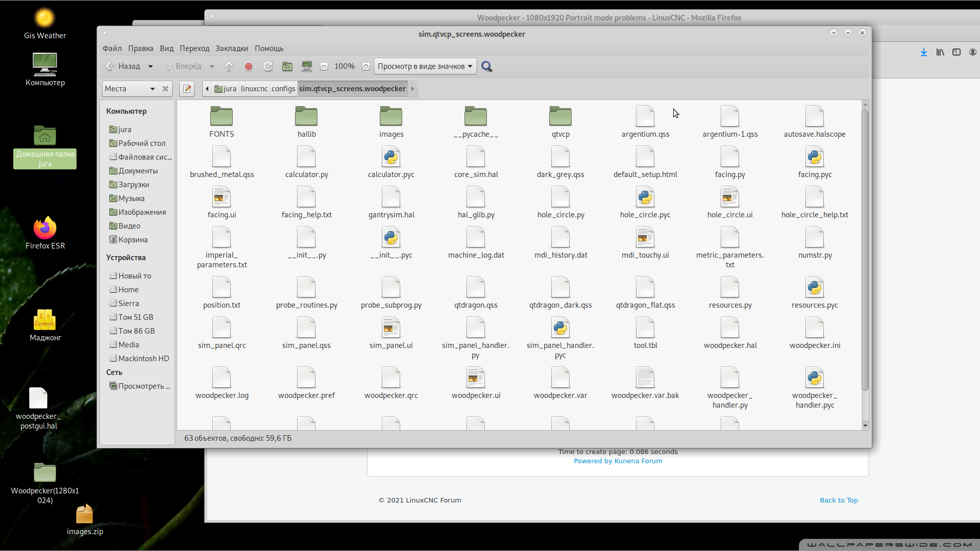Click the vertical scrollbar of file view
The width and height of the screenshot is (980, 551).
tap(865, 250)
